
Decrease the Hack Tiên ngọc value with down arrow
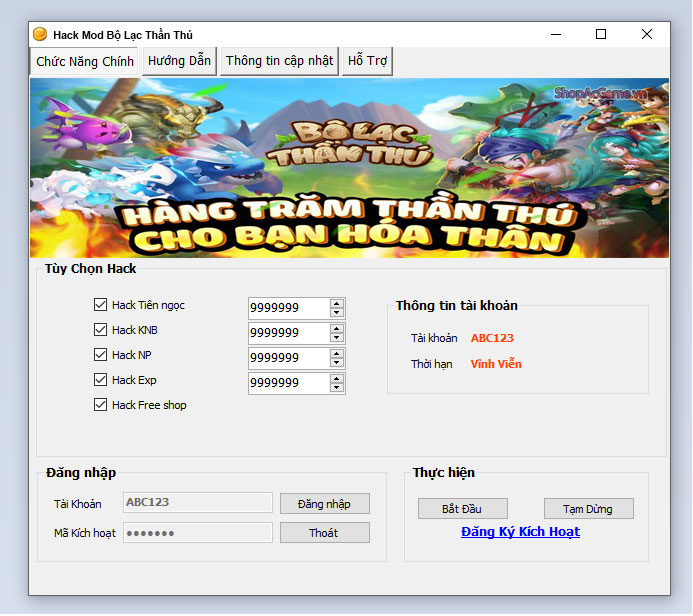point(337,312)
